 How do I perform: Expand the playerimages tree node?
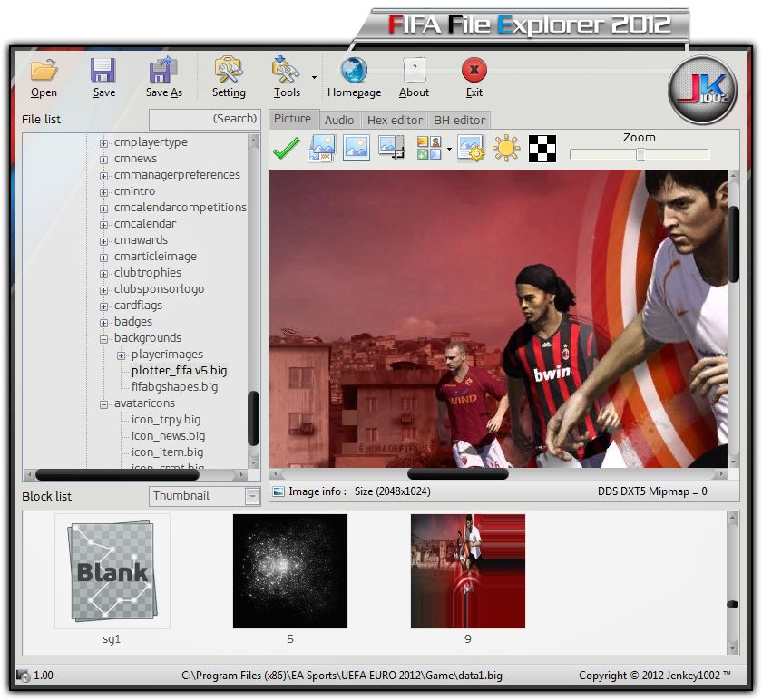pos(122,355)
